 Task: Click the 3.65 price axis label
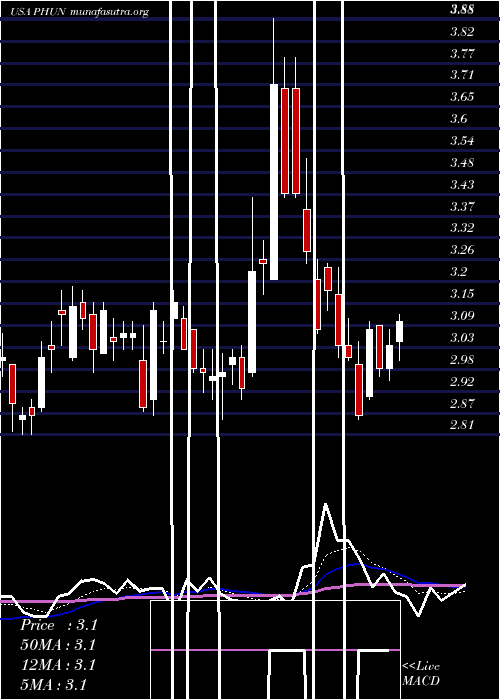click(462, 97)
